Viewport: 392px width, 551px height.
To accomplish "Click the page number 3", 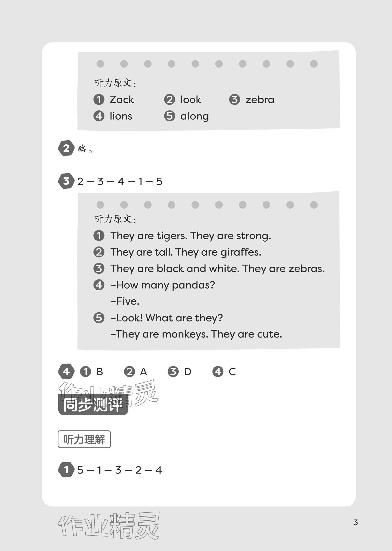I will [x=355, y=523].
